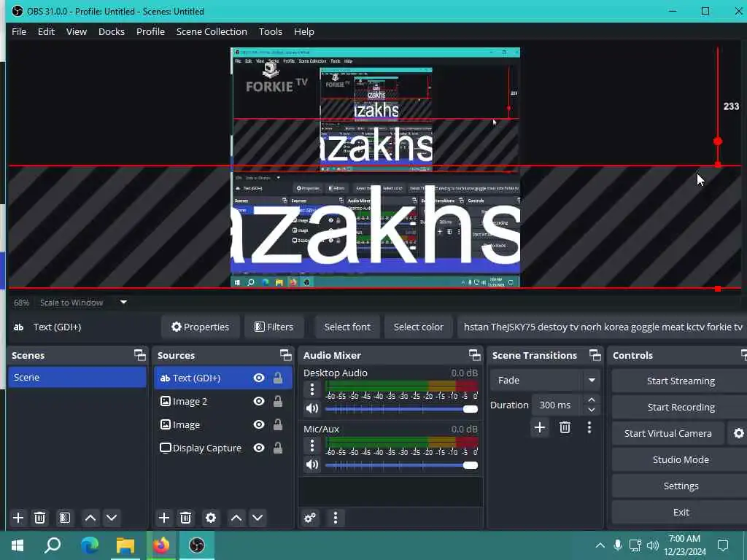Open the File menu
The width and height of the screenshot is (747, 560).
pos(19,32)
